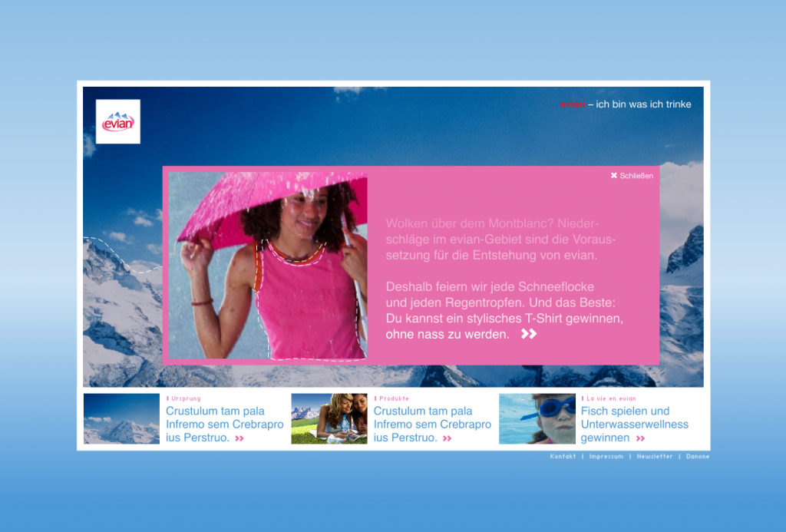Select the Produkte category label
Screen dimensions: 786x532
pos(392,398)
